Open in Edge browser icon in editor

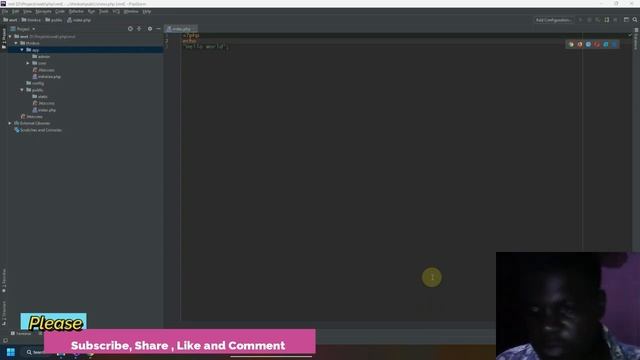click(614, 44)
